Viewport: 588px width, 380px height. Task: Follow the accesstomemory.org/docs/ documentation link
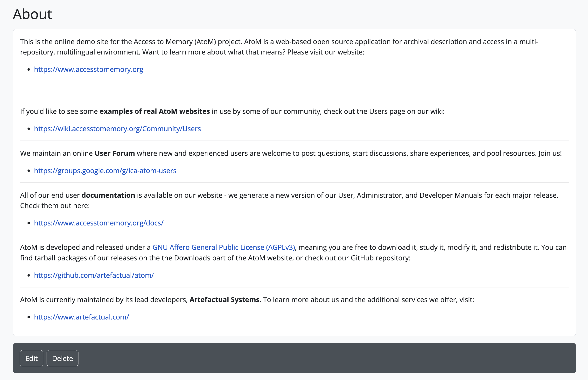[x=98, y=223]
